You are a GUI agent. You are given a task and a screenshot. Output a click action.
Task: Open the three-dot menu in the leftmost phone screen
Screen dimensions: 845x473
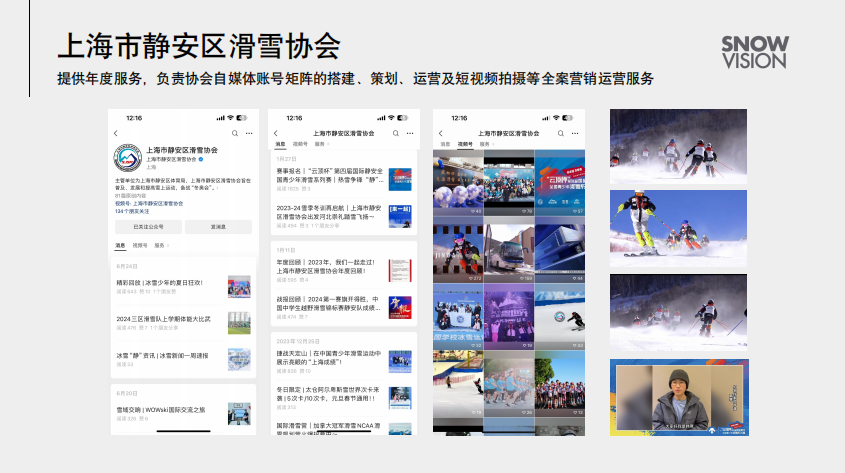pyautogui.click(x=249, y=133)
